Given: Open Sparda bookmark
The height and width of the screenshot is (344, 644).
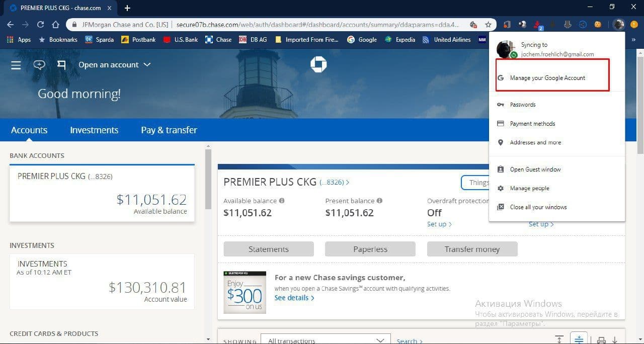Looking at the screenshot, I should point(99,40).
